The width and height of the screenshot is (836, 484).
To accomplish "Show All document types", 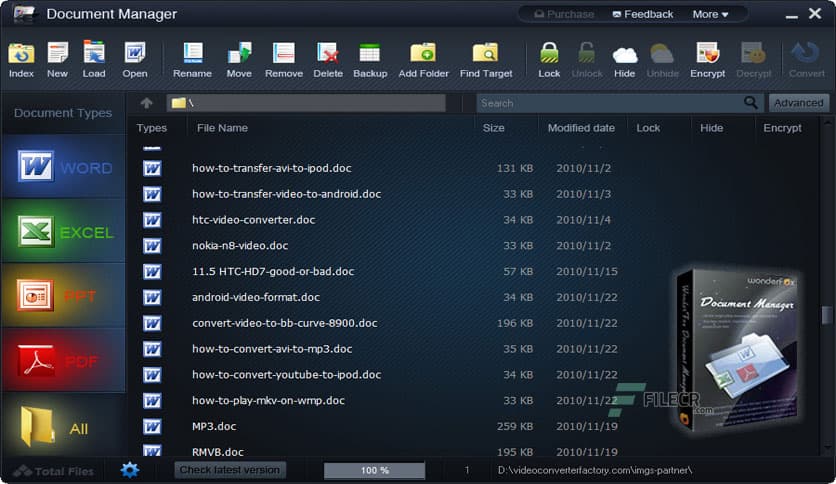I will tap(63, 425).
